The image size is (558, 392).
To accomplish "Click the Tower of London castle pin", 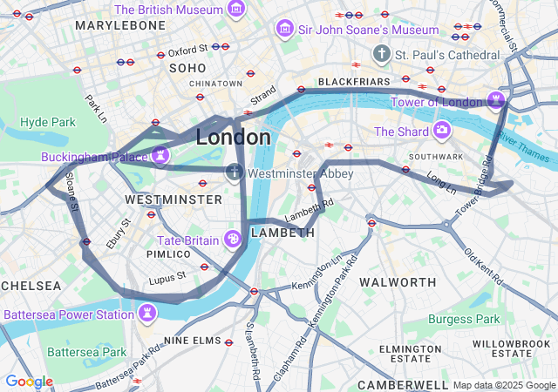I will tap(496, 101).
